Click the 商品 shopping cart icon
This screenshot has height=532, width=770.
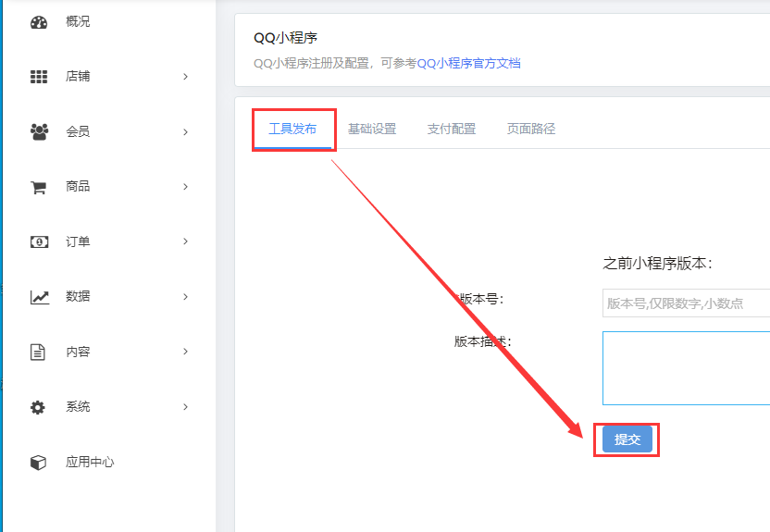coord(38,187)
